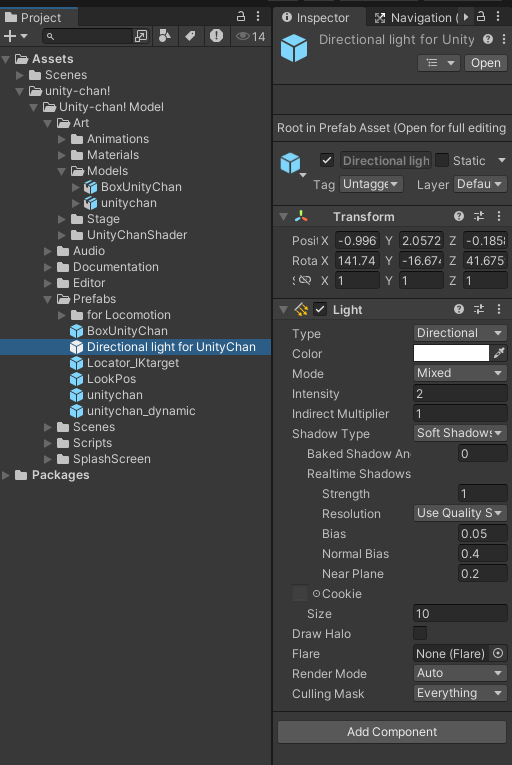512x765 pixels.
Task: Open the light Mode dropdown
Action: tap(460, 373)
